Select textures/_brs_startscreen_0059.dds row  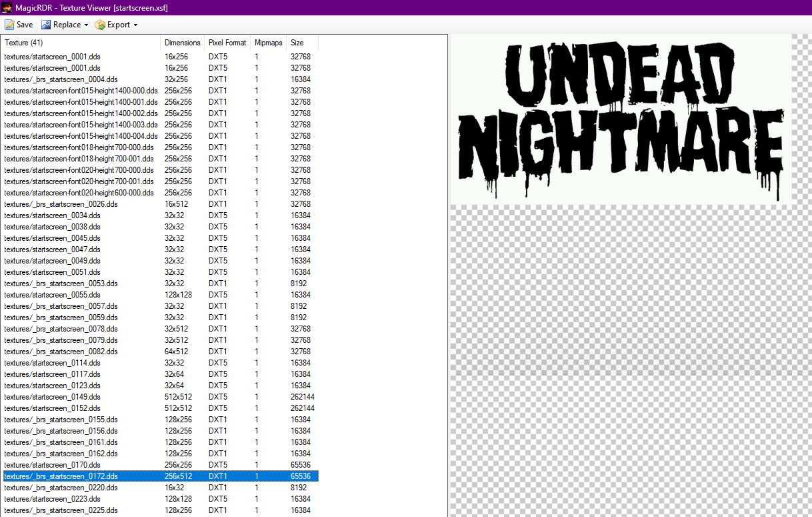tap(160, 317)
